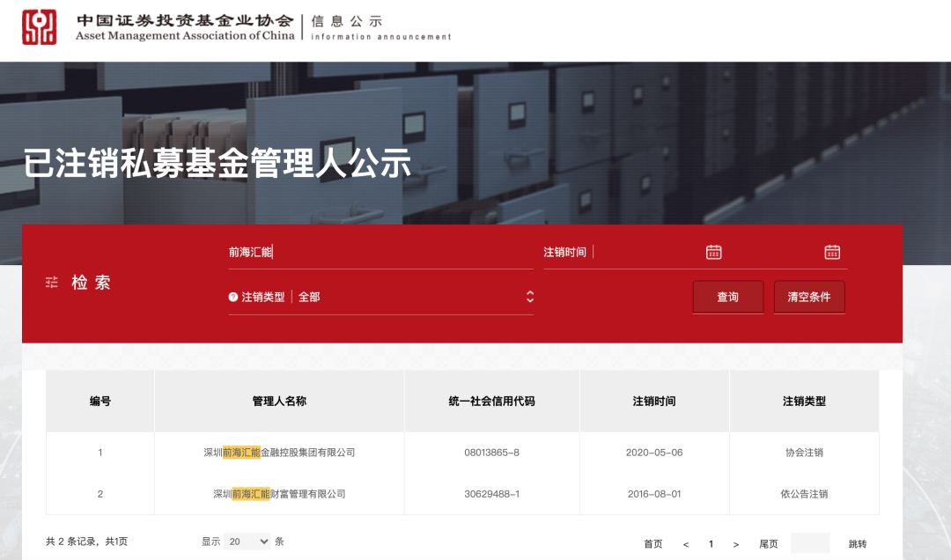Open the start date calendar picker
The image size is (951, 560).
(x=714, y=252)
